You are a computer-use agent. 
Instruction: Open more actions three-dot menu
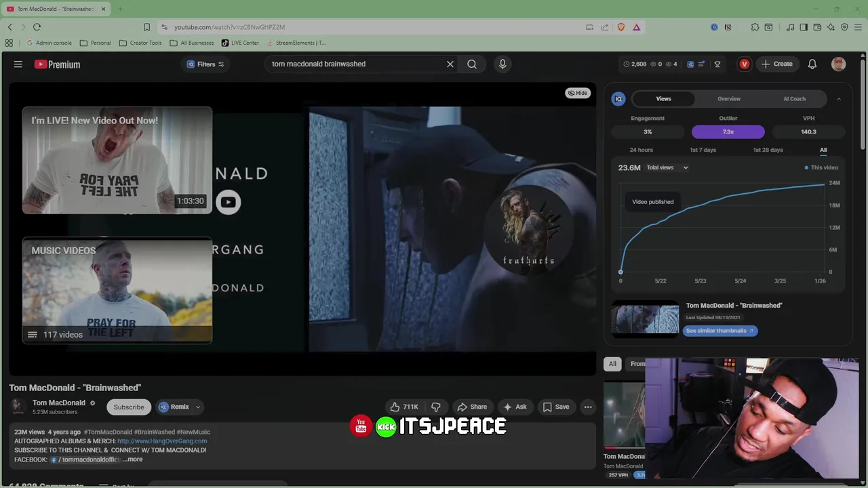point(588,407)
